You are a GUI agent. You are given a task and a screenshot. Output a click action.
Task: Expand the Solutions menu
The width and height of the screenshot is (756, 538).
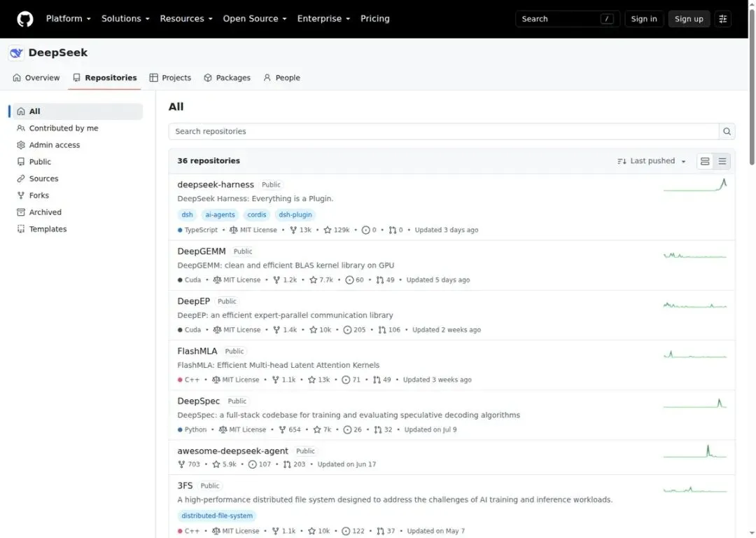[125, 19]
